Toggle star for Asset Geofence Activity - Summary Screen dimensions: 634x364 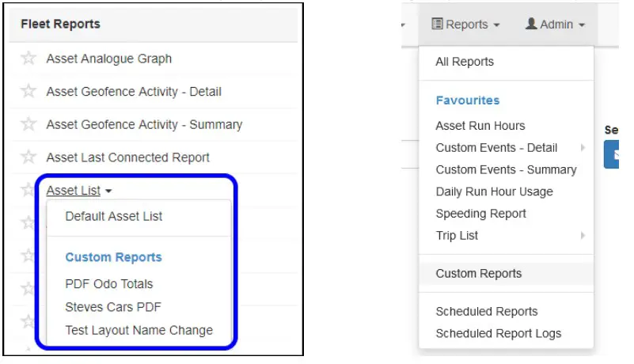point(28,124)
